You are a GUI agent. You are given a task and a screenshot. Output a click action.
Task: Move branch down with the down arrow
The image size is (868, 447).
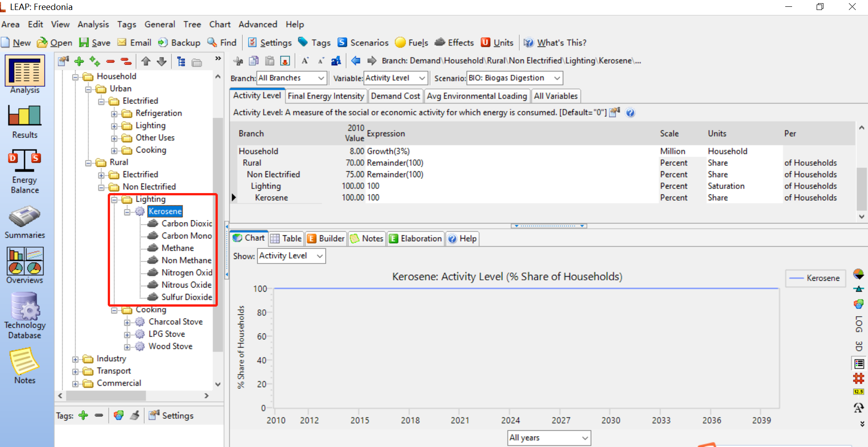(x=161, y=61)
